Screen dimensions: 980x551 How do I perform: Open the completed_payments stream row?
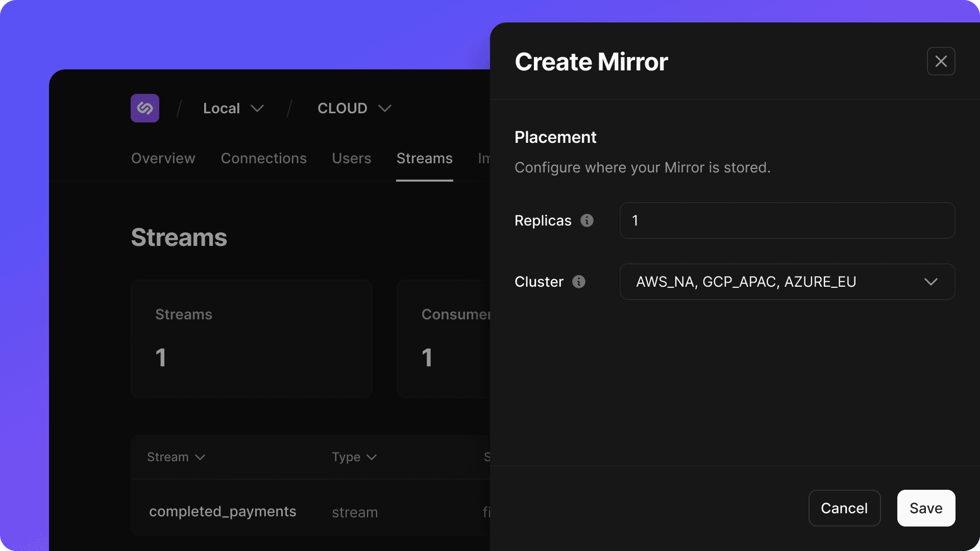[223, 511]
